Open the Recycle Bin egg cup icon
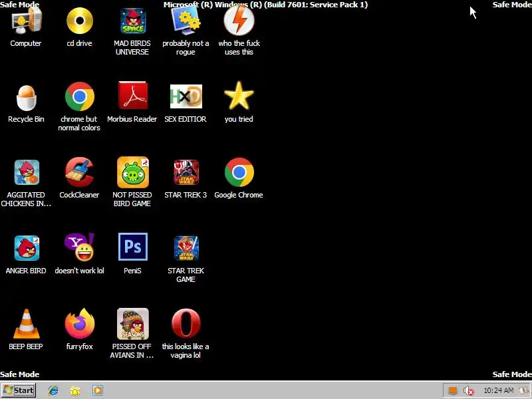Screen dimensions: 532x399 tap(26, 98)
